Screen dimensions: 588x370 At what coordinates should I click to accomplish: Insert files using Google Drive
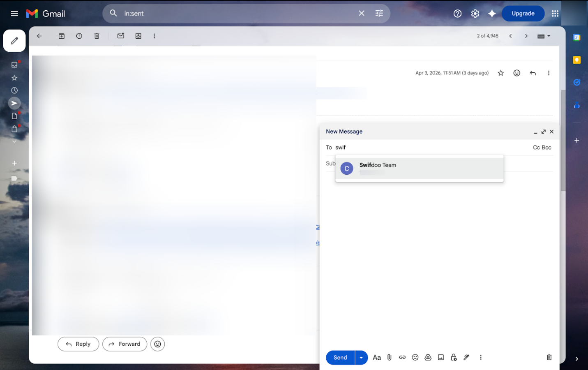click(428, 357)
